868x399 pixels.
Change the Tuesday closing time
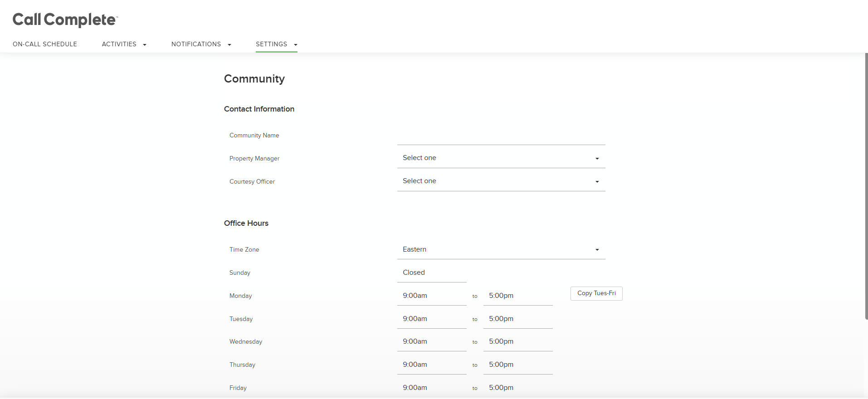(518, 319)
